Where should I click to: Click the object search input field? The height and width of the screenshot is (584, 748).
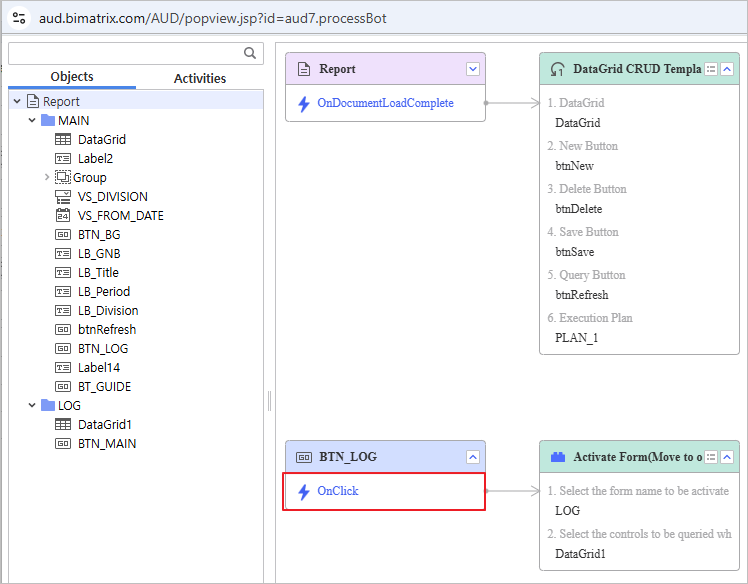[x=125, y=53]
